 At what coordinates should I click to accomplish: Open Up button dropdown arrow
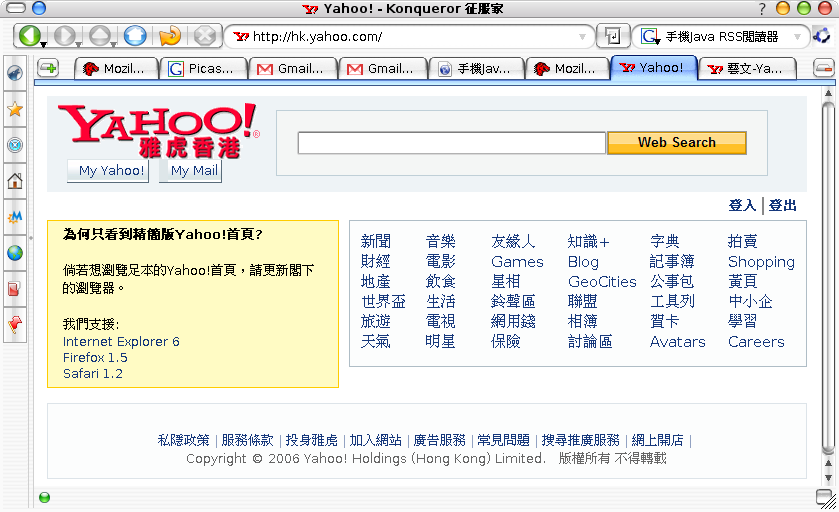coord(114,45)
